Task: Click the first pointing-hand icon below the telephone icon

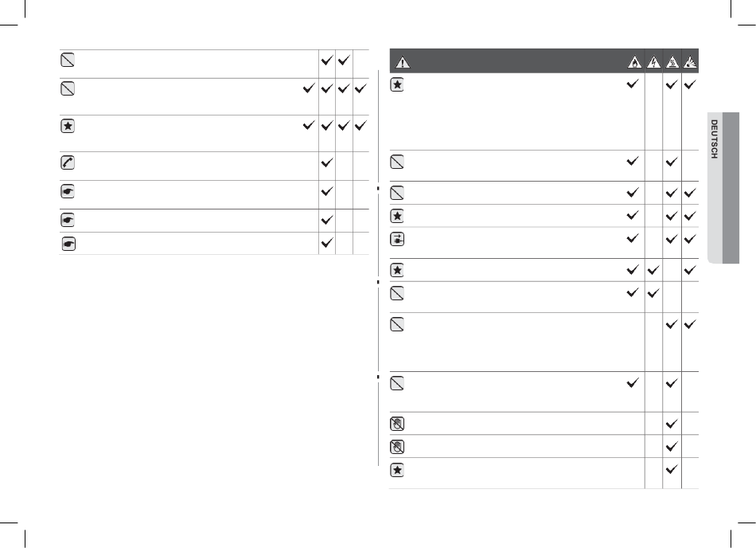Action: point(68,191)
